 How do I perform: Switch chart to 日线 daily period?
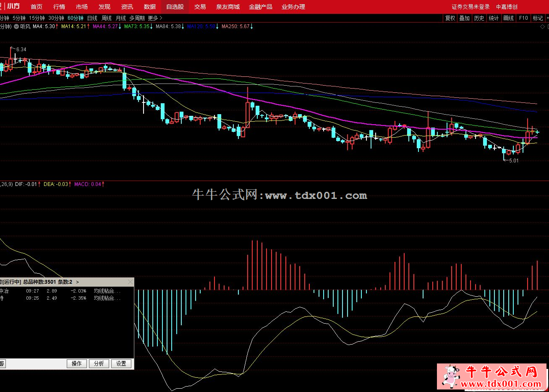[x=92, y=18]
